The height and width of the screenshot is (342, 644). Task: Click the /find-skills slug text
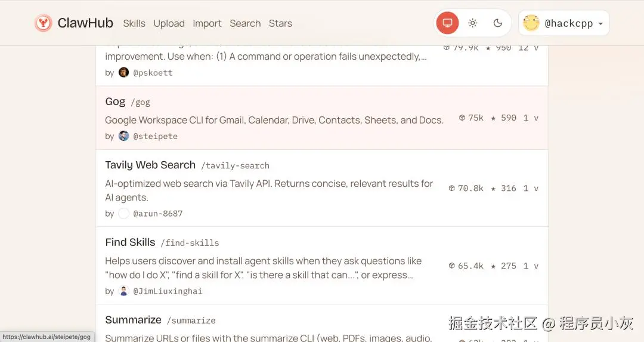[190, 243]
